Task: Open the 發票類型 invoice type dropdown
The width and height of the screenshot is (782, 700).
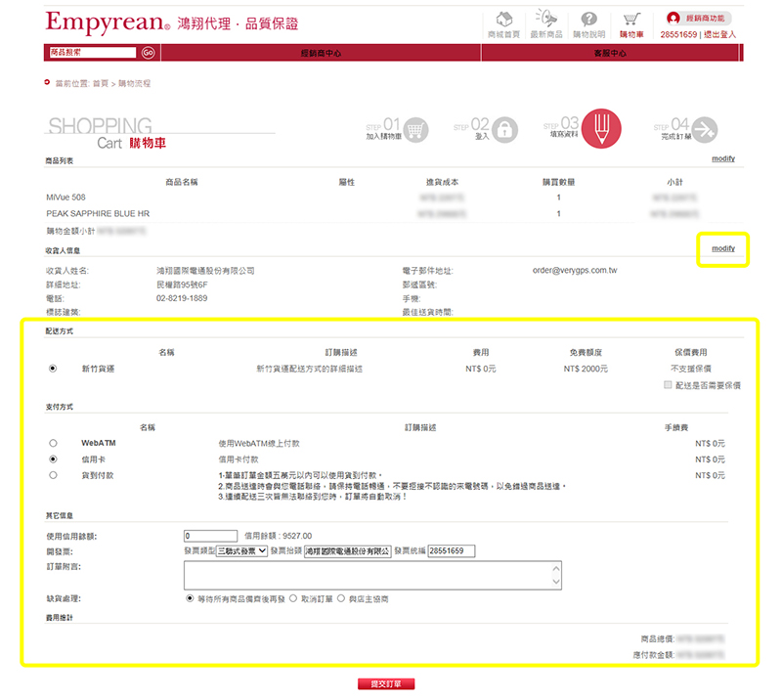Action: click(x=240, y=551)
